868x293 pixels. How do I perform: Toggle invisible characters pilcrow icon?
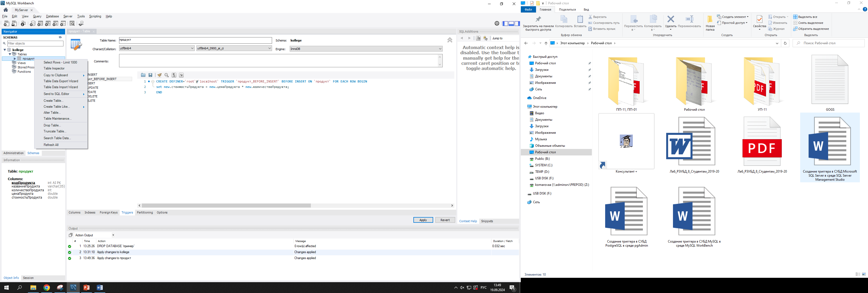pos(174,75)
